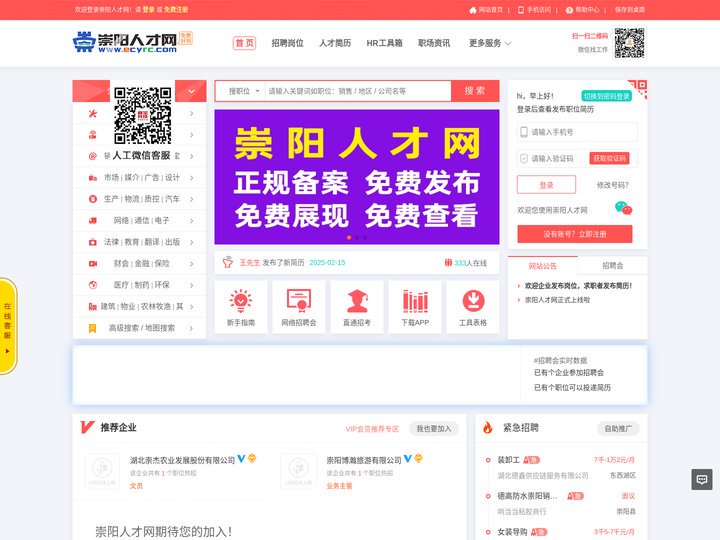The width and height of the screenshot is (720, 540).
Task: Expand 财会|金融|保险 category arrow
Action: pos(191,264)
